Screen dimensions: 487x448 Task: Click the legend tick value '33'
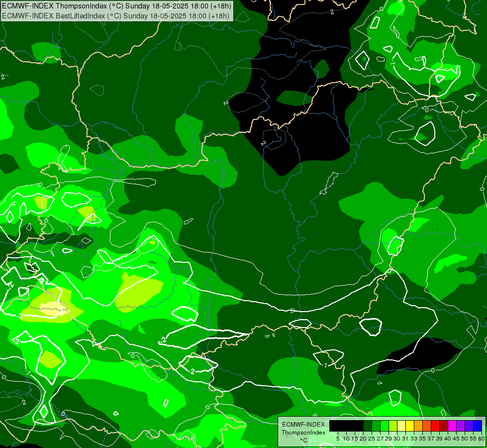click(414, 439)
